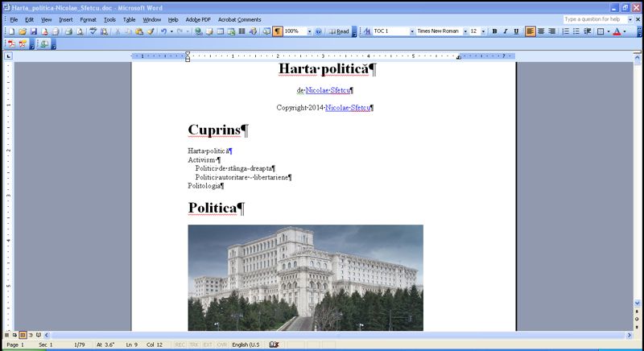Viewport: 644px width, 351px height.
Task: Click the Convert to Adobe PDF icon
Action: 11,44
